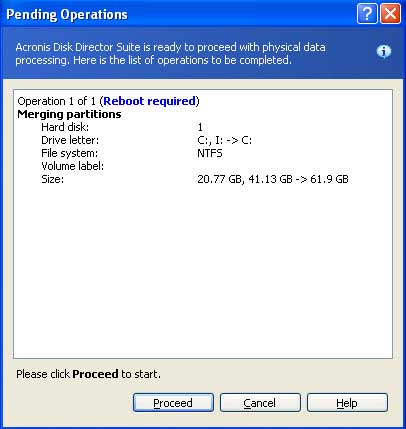Click the bold Reboot required text
The width and height of the screenshot is (406, 429).
point(149,101)
